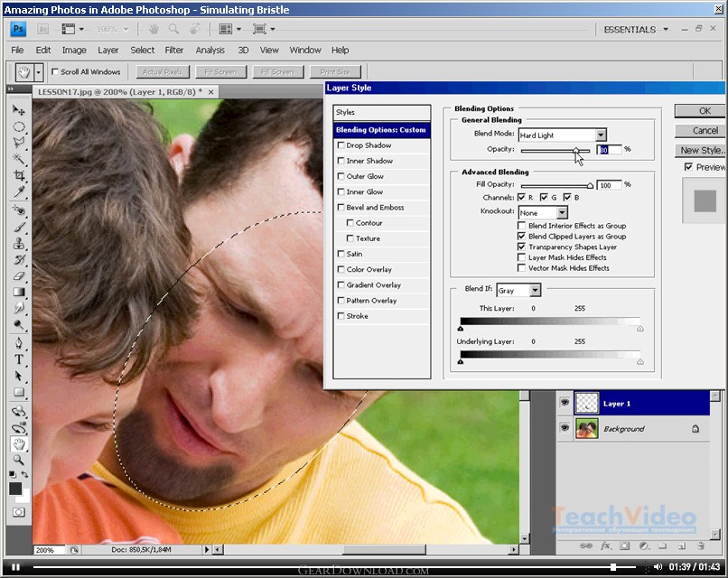The width and height of the screenshot is (728, 578).
Task: Select the Magic Wand tool
Action: pos(19,159)
